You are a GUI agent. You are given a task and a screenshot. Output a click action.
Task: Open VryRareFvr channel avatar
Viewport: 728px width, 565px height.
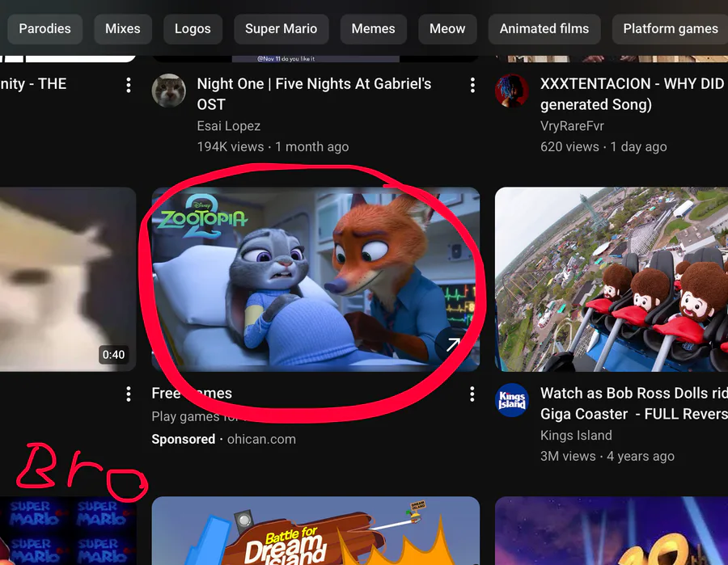pos(512,91)
